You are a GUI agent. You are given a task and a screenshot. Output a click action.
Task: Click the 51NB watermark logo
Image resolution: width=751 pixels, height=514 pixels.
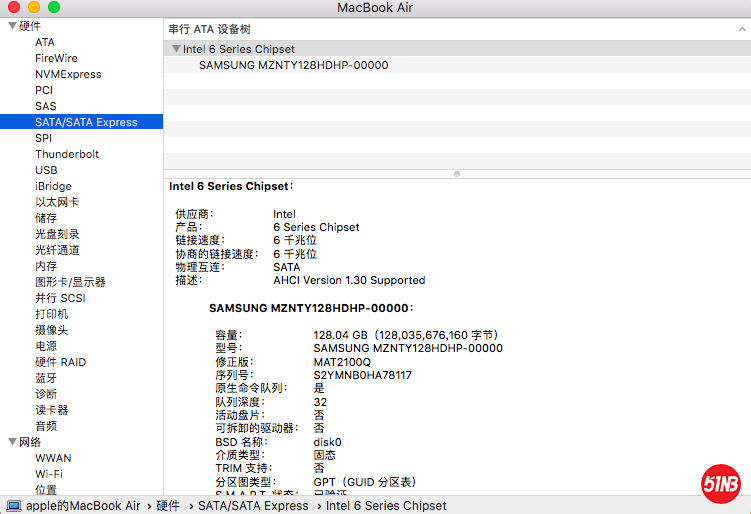point(720,483)
